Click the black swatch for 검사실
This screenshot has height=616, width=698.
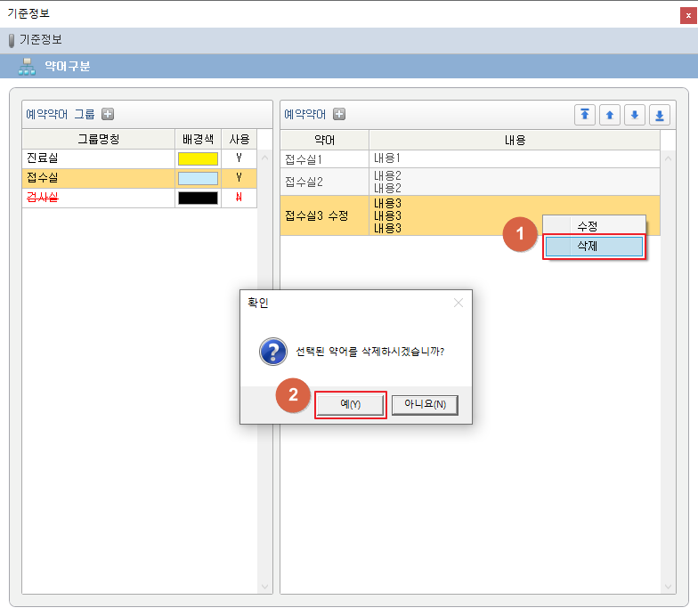pos(198,198)
